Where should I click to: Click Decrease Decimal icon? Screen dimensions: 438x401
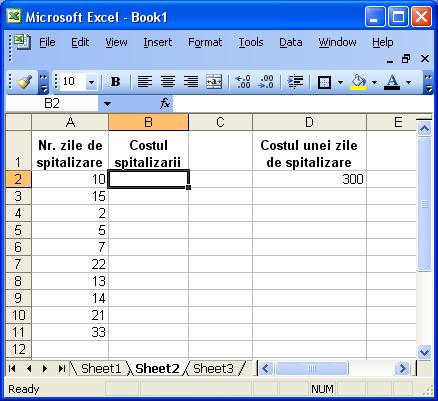(266, 82)
